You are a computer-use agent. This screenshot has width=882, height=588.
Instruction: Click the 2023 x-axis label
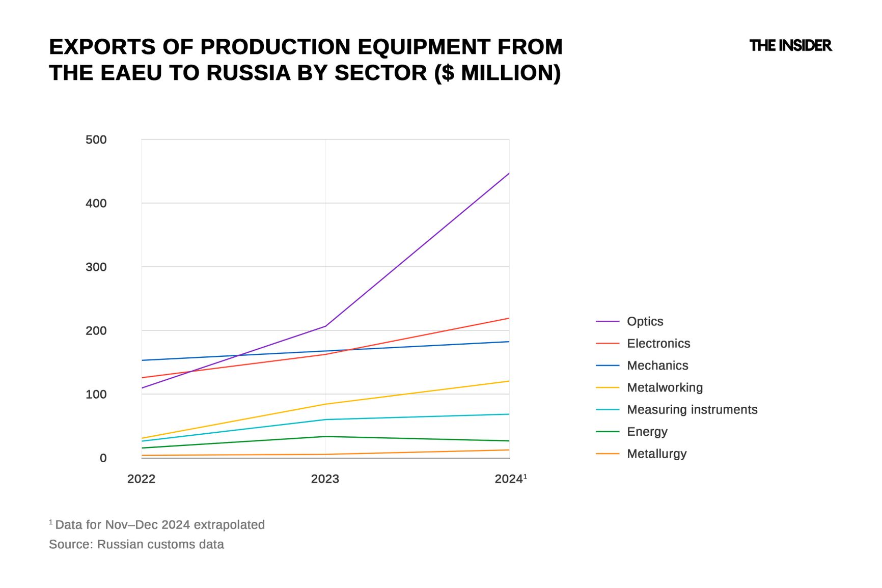(325, 479)
